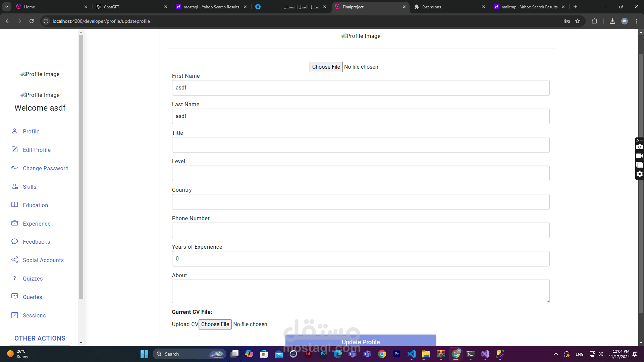
Task: Click the Education book icon
Action: [14, 205]
